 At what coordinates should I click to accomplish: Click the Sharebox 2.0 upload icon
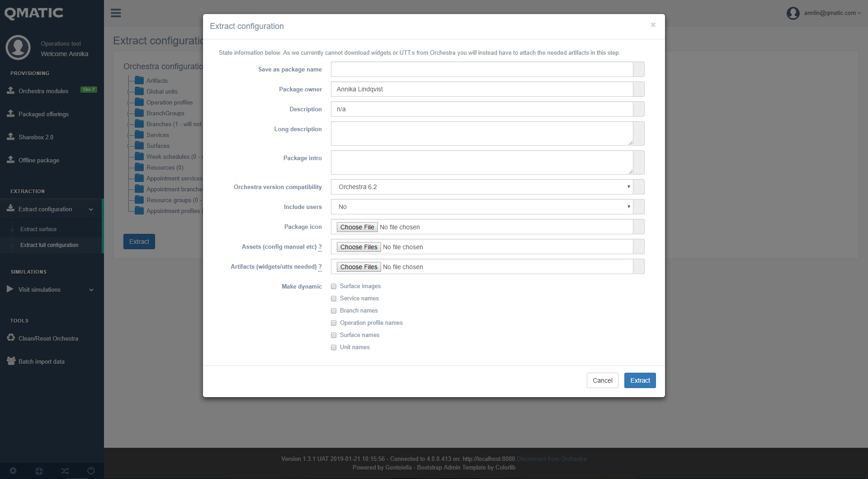pos(11,137)
